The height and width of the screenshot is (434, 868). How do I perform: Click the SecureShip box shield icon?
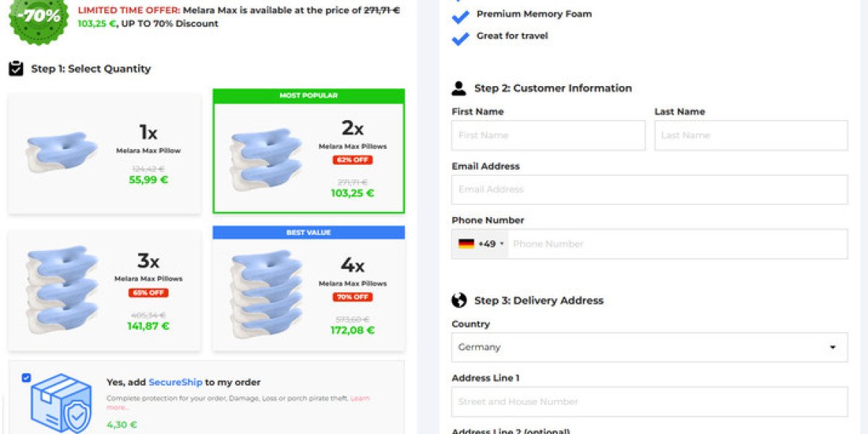61,404
